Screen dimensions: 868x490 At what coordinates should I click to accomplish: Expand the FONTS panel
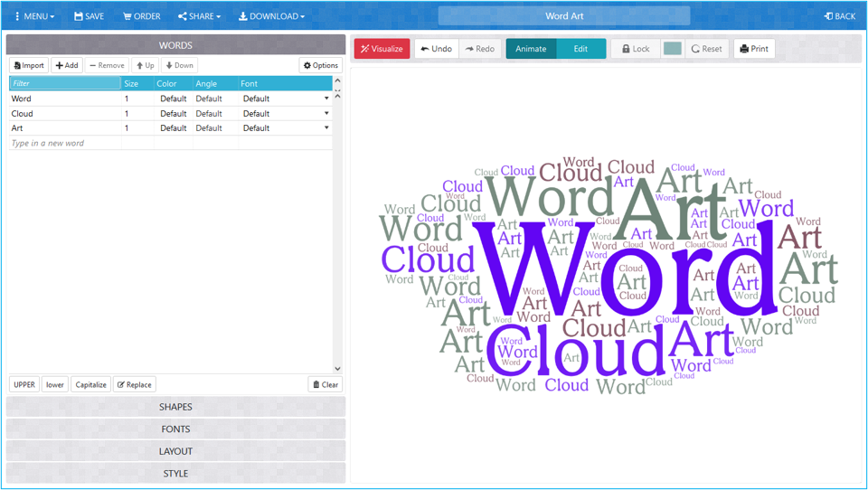(175, 429)
